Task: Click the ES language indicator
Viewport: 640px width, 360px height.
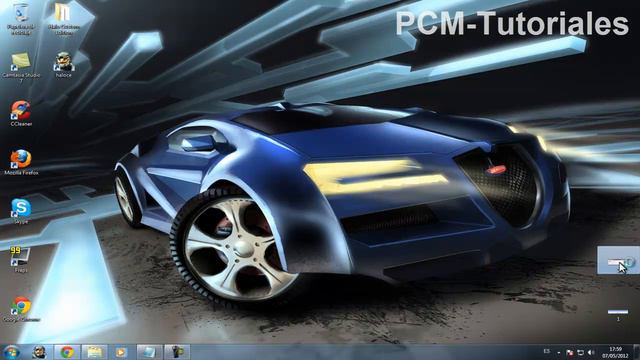Action: pos(547,351)
